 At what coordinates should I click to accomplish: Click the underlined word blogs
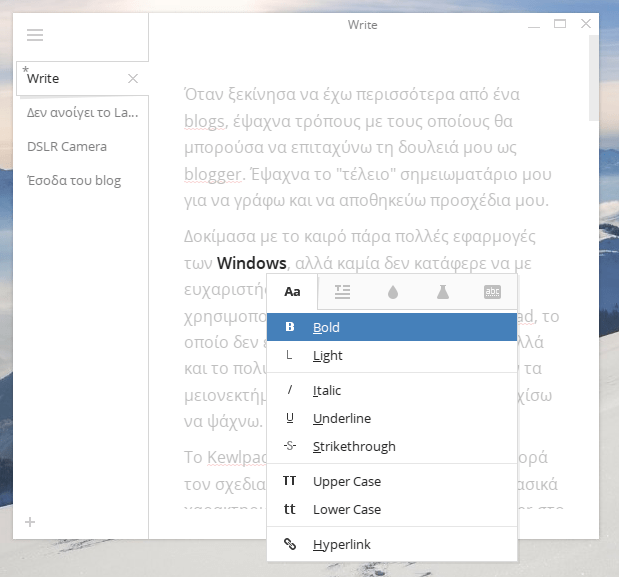coord(205,122)
